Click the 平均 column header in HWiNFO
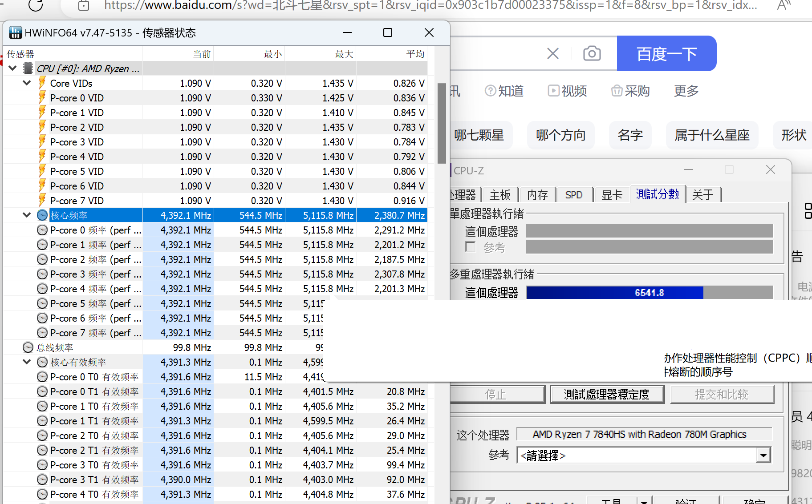Screen dimensions: 812x504 [x=392, y=54]
